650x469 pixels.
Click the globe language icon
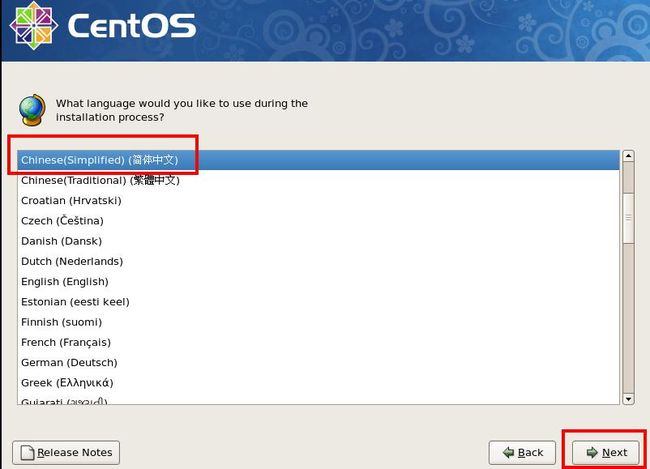point(32,110)
